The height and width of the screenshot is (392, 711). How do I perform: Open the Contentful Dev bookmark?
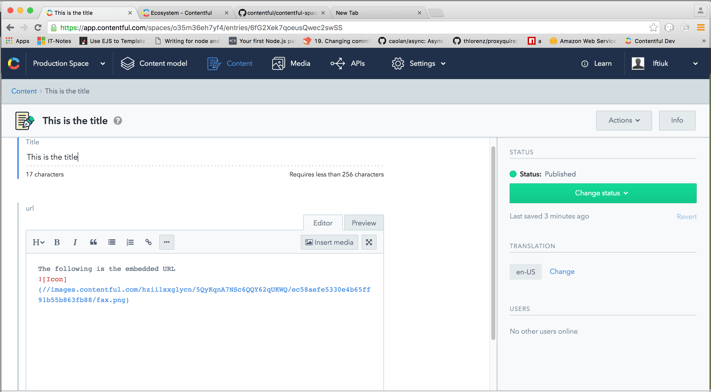pos(650,41)
